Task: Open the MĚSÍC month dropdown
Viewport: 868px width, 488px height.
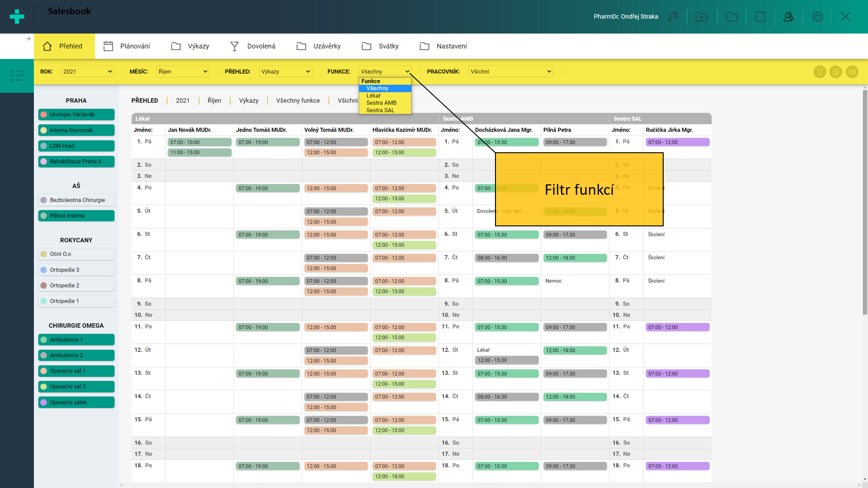Action: point(183,71)
